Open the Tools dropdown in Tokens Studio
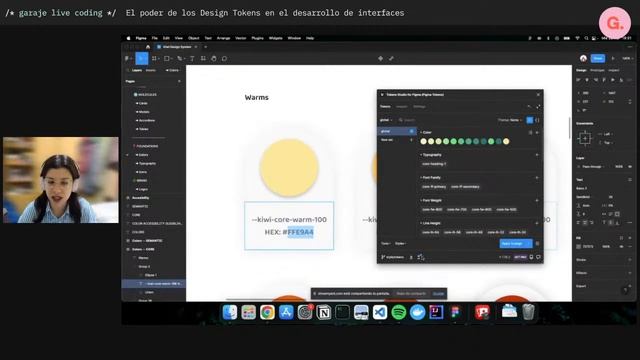This screenshot has height=360, width=640. click(x=386, y=244)
